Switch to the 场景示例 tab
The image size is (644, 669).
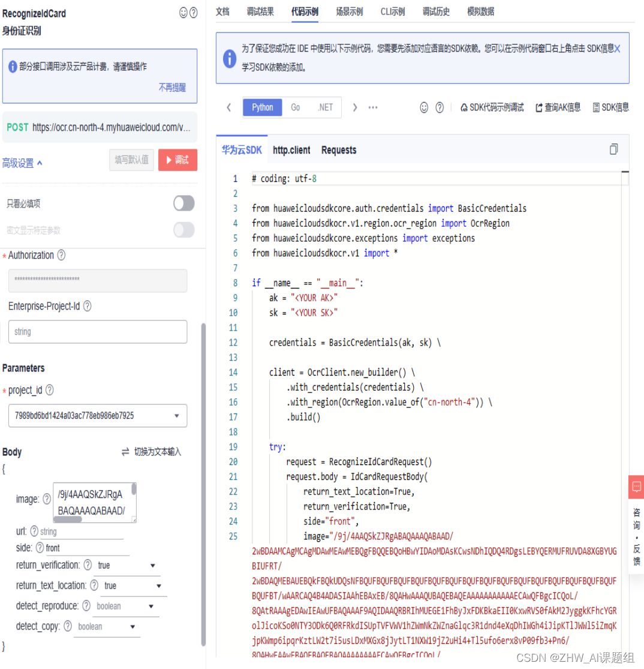(x=350, y=11)
